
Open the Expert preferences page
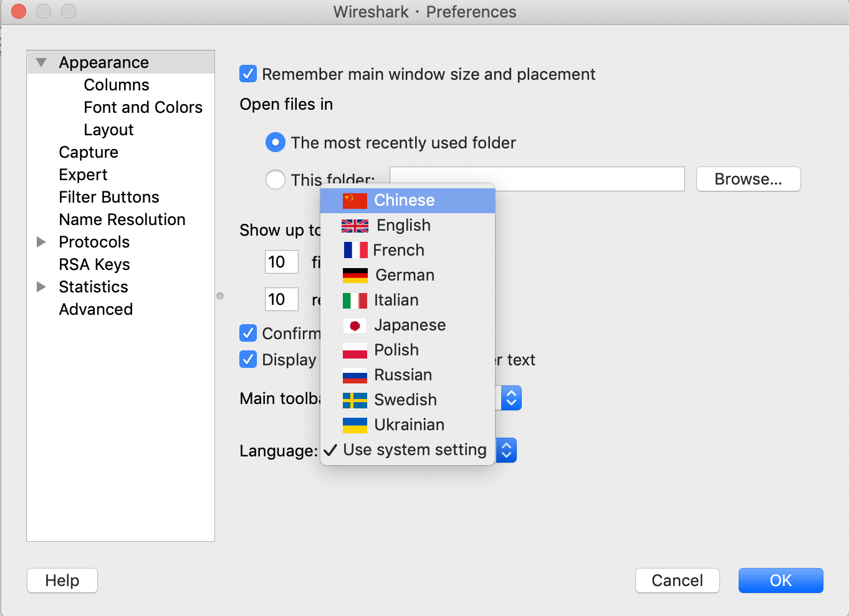84,175
